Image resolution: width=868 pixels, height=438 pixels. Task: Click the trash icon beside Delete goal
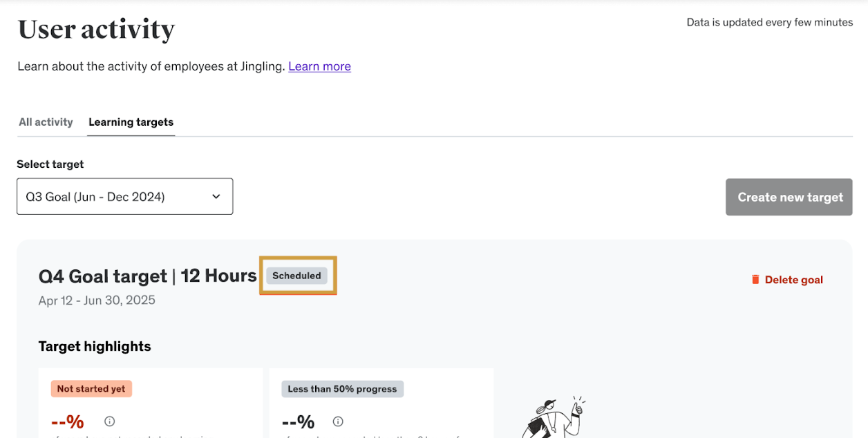755,280
